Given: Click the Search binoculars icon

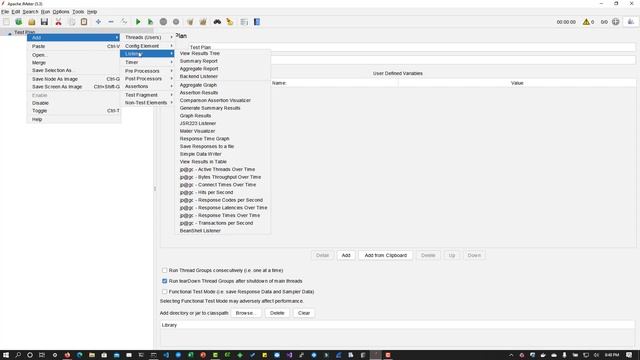Looking at the screenshot, I should (217, 22).
